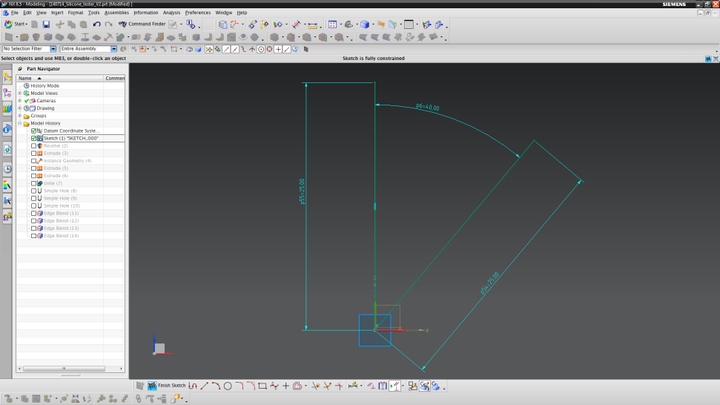Click the Start button
This screenshot has width=720, height=405.
(14, 24)
